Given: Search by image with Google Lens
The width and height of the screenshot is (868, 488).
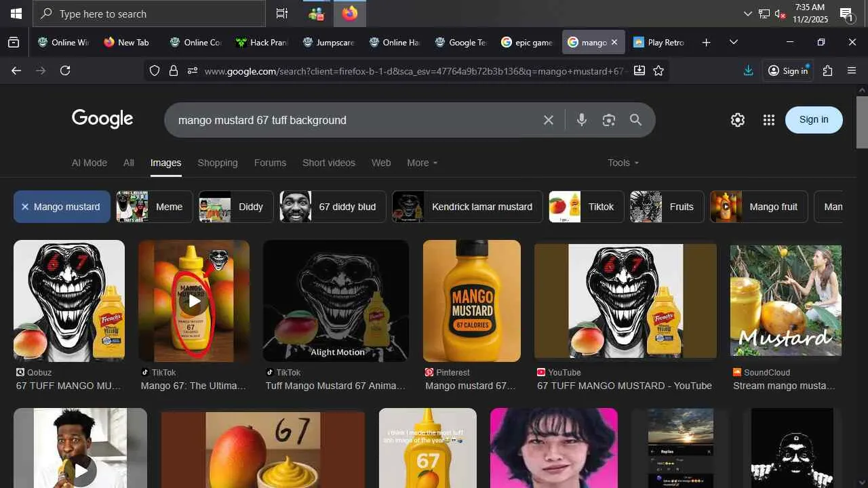Looking at the screenshot, I should (608, 120).
